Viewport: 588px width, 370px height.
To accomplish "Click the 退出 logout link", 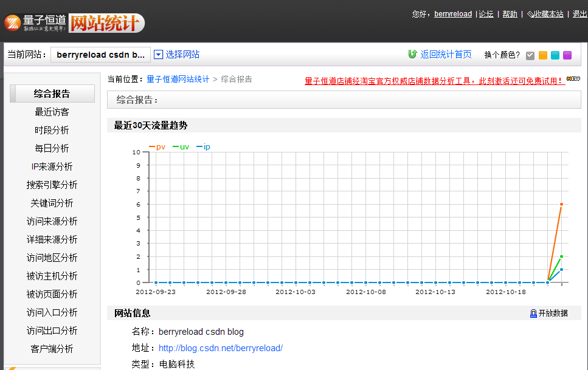I will (579, 14).
